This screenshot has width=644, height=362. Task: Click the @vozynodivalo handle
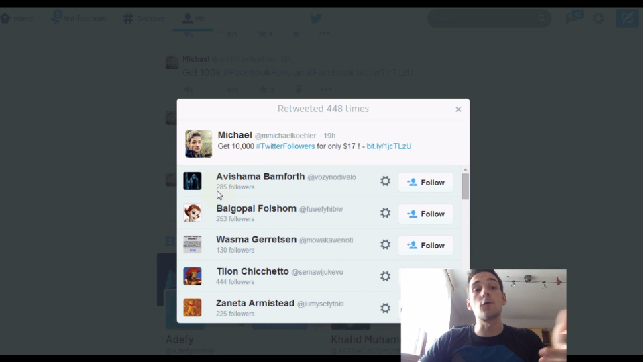coord(331,177)
